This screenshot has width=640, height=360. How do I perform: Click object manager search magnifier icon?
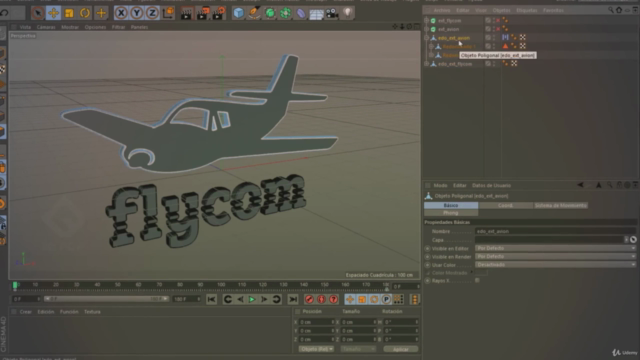coord(611,10)
